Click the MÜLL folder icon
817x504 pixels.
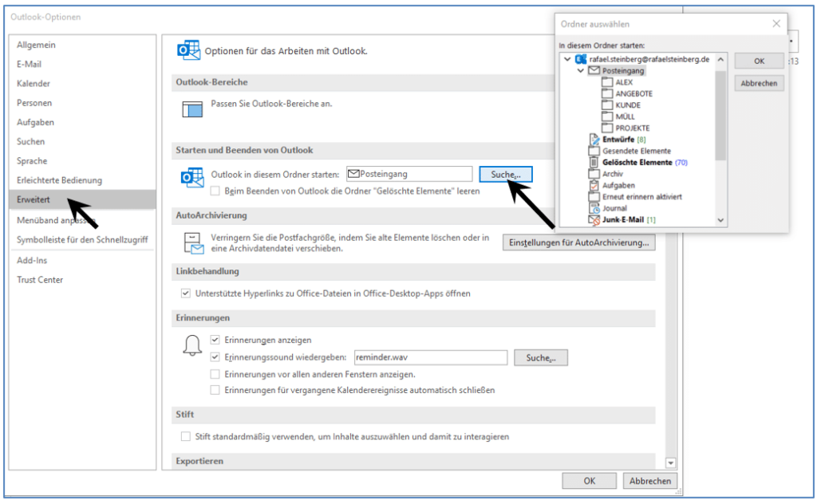[607, 116]
